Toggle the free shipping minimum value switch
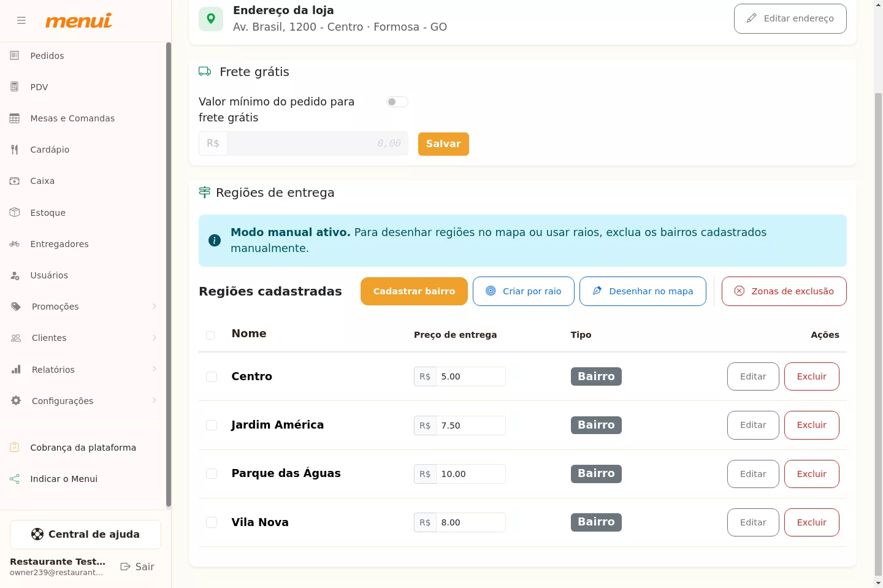 pyautogui.click(x=397, y=102)
